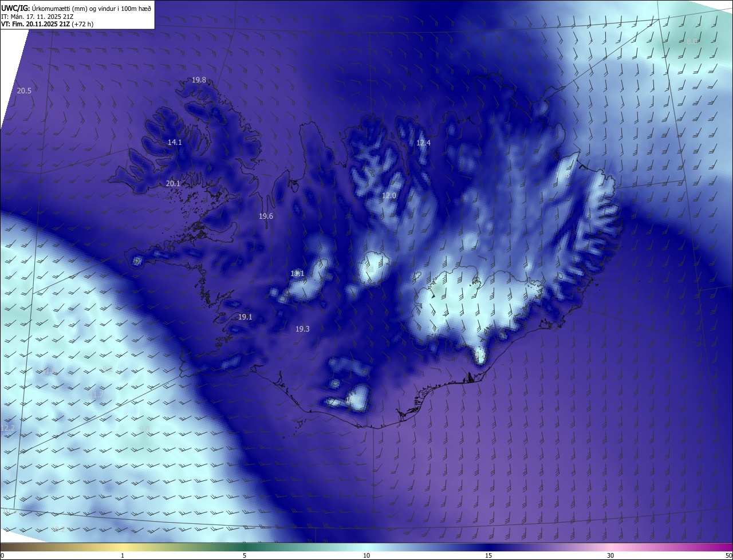Click the 12.0 value in the northern highlands
Viewport: 733px width, 560px height.
click(389, 195)
